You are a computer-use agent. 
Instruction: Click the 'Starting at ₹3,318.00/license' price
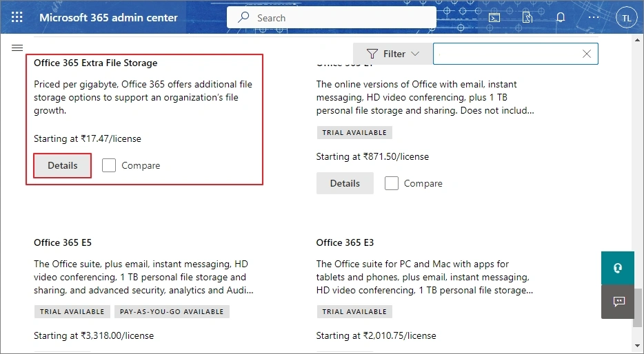click(x=94, y=335)
